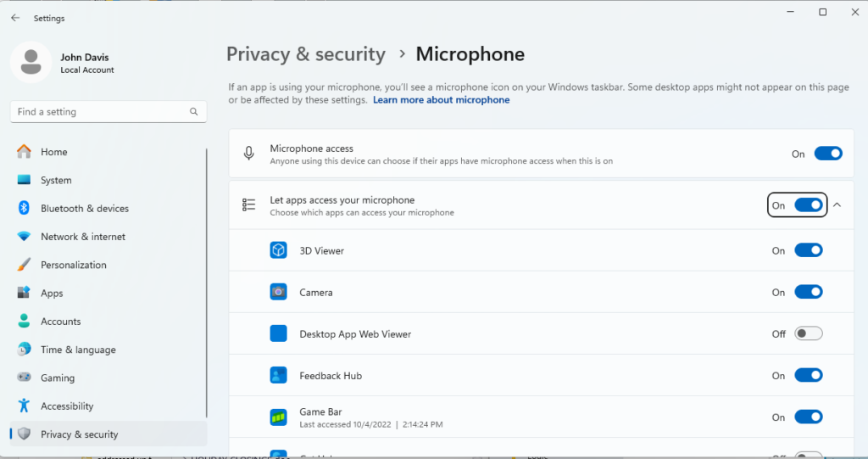Click John Davis profile avatar

pyautogui.click(x=31, y=63)
